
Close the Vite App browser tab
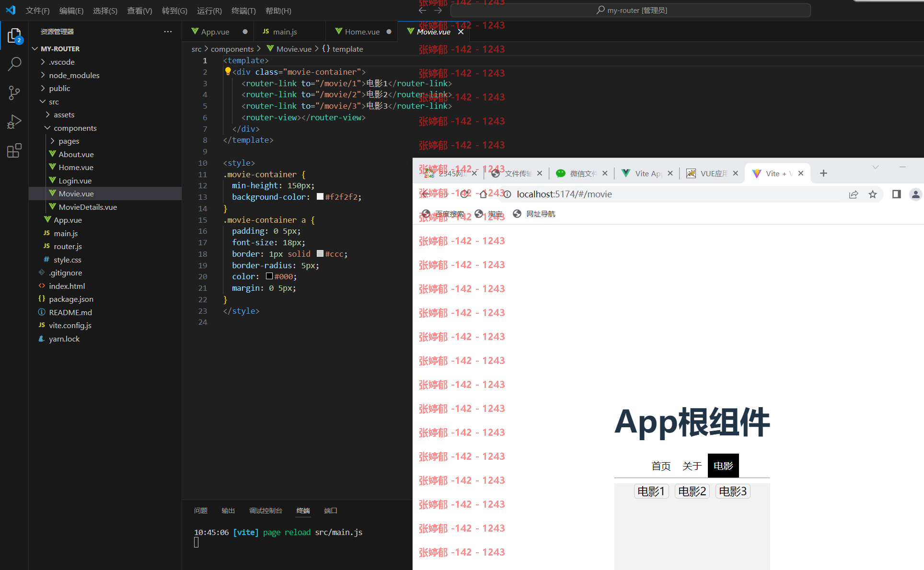click(x=670, y=173)
